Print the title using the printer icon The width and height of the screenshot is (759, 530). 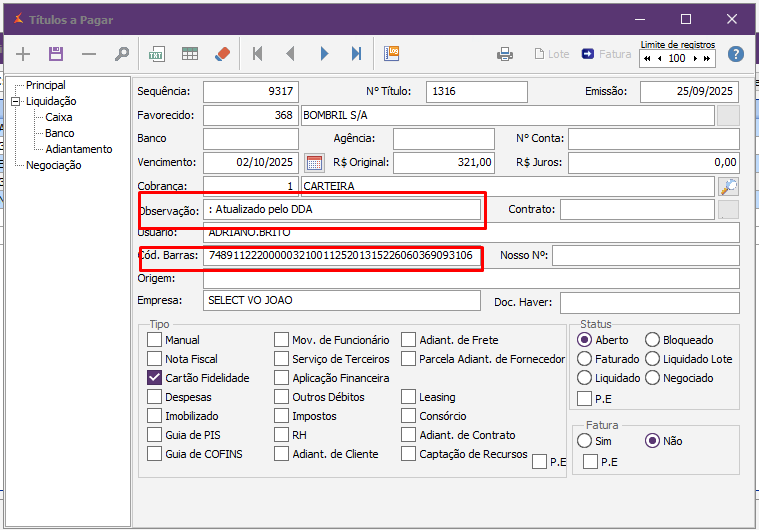(505, 54)
